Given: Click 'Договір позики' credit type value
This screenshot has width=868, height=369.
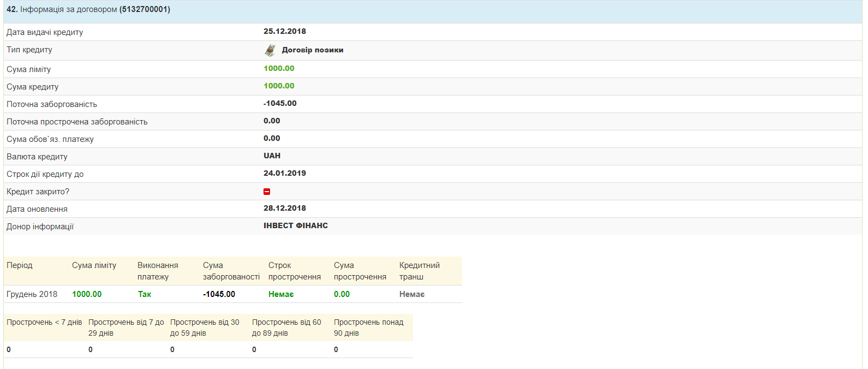Looking at the screenshot, I should pyautogui.click(x=313, y=50).
